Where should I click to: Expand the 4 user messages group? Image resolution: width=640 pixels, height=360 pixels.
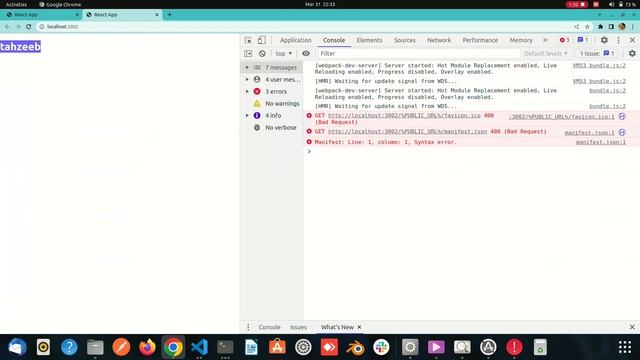click(x=247, y=79)
